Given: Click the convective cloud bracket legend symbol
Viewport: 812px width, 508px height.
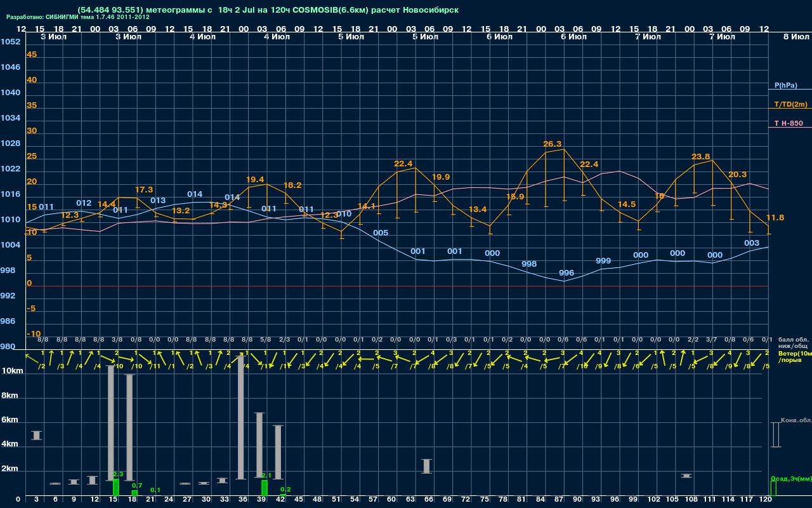Looking at the screenshot, I should (x=775, y=434).
